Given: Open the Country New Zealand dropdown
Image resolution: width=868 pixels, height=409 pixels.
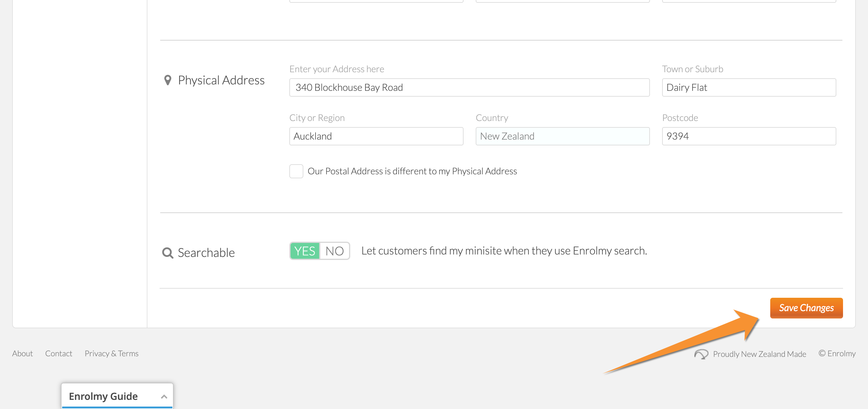Looking at the screenshot, I should [x=563, y=136].
